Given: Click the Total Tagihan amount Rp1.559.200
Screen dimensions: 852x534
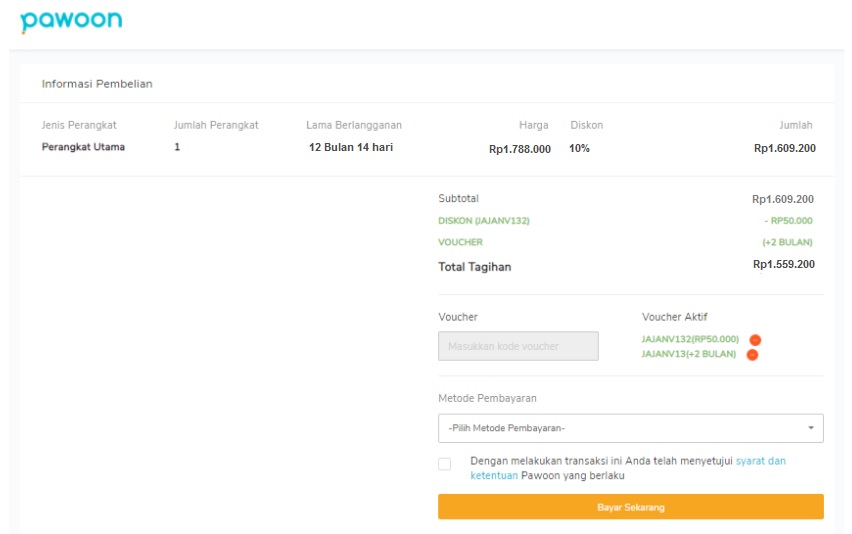Looking at the screenshot, I should 784,265.
